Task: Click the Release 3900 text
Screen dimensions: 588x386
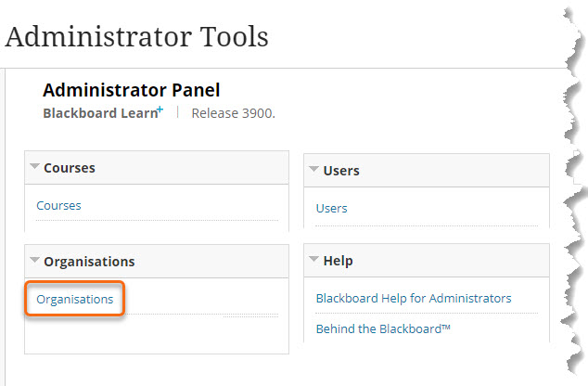Action: click(x=233, y=113)
